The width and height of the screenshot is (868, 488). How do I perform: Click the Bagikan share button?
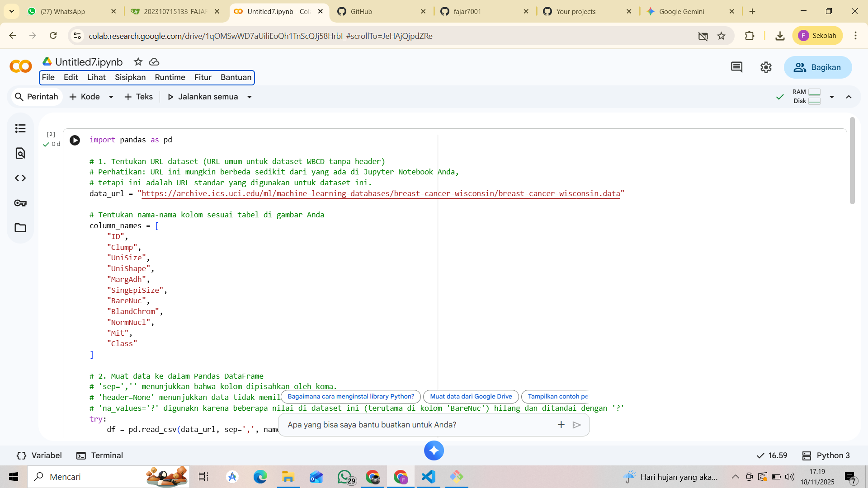(x=818, y=67)
